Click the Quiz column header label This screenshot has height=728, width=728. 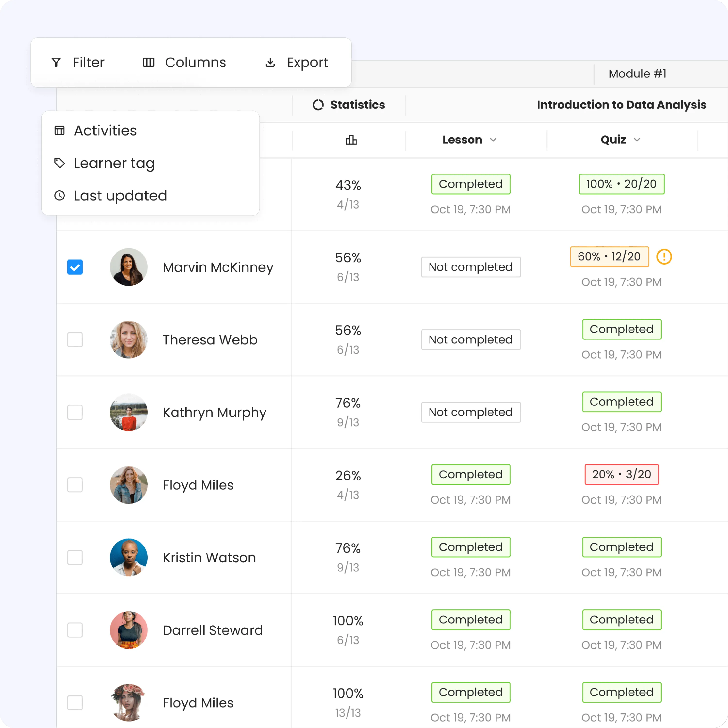(x=613, y=140)
